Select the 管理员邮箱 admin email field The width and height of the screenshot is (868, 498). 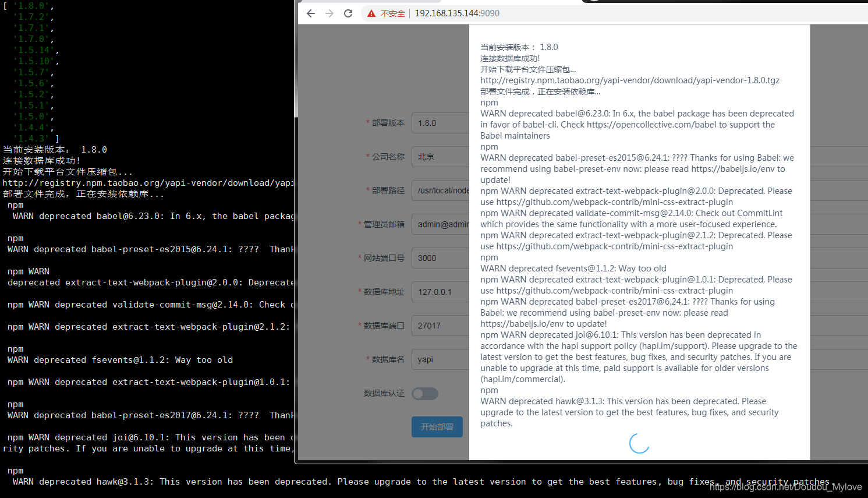click(x=441, y=224)
